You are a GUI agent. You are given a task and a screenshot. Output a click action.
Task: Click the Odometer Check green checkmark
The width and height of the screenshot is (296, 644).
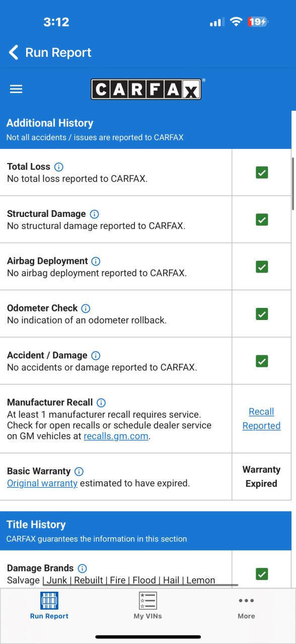tap(262, 314)
